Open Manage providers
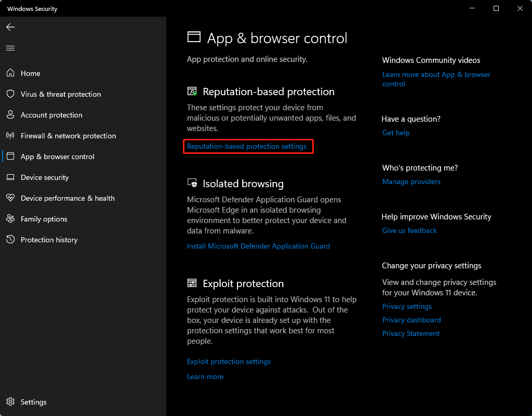Viewport: 532px width, 416px height. [411, 181]
